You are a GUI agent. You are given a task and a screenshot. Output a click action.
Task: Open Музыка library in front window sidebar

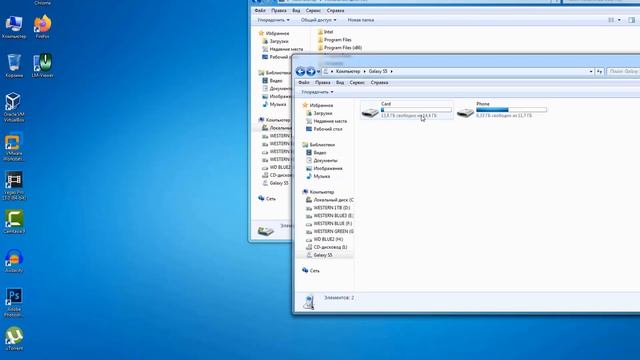(322, 176)
